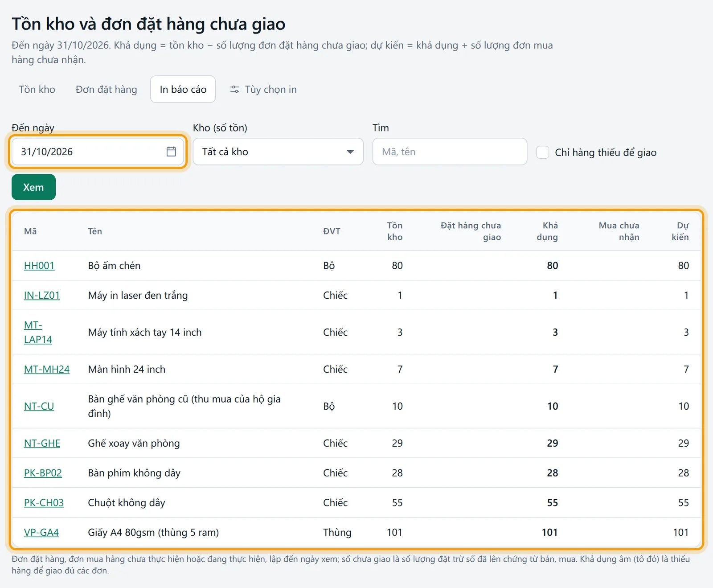This screenshot has height=588, width=713.
Task: Click the Tùy chọn in label
Action: point(270,90)
